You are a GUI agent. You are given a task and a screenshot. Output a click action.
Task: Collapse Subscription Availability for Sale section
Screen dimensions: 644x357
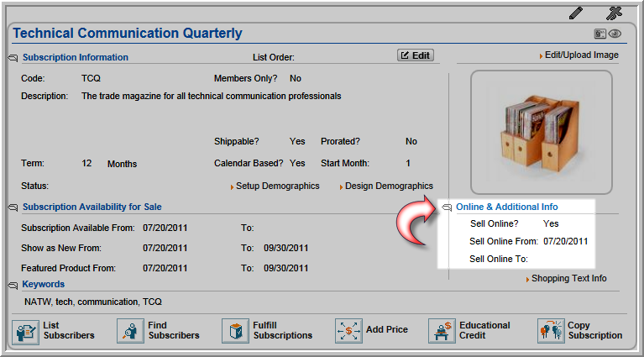tap(13, 207)
